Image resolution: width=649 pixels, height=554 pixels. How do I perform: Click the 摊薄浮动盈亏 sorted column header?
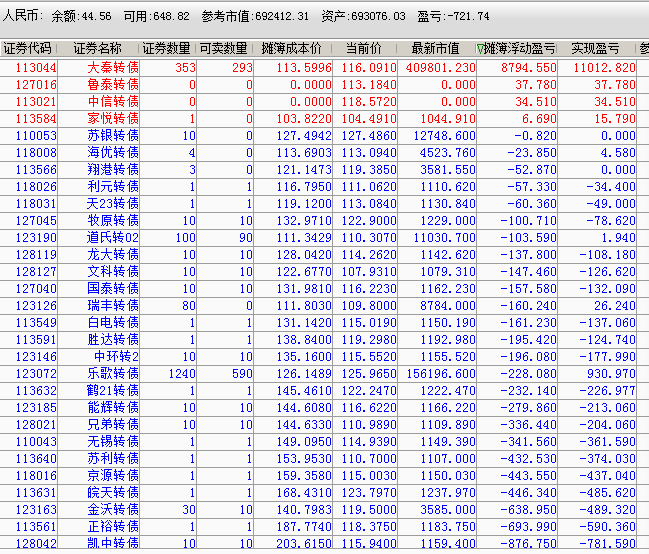tap(517, 48)
